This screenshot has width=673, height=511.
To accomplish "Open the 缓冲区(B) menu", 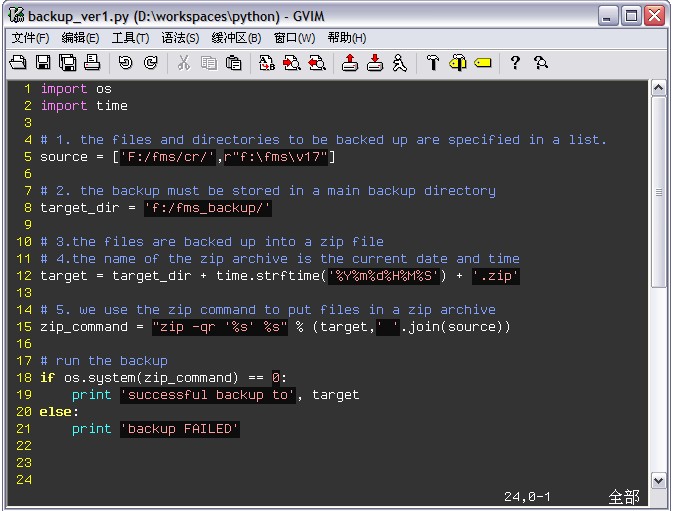I will pyautogui.click(x=236, y=38).
